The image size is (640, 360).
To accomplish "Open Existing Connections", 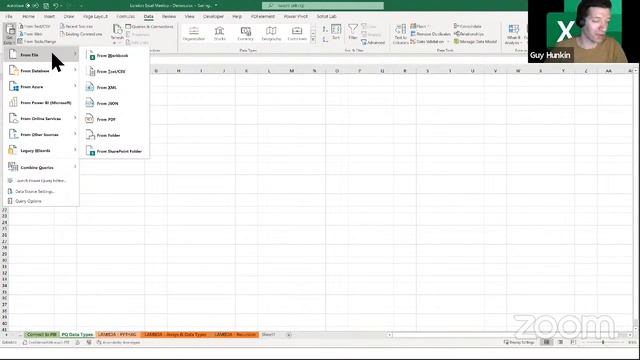I will click(x=81, y=34).
